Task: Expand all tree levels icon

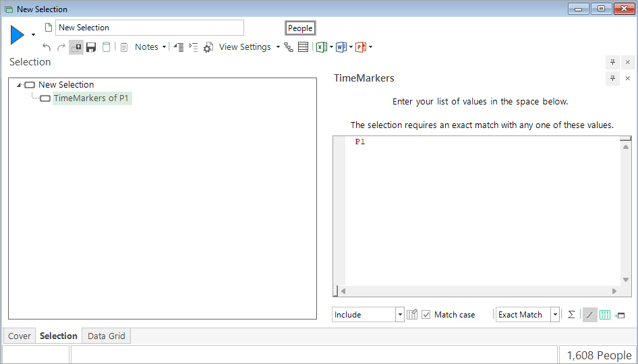Action: (x=194, y=47)
